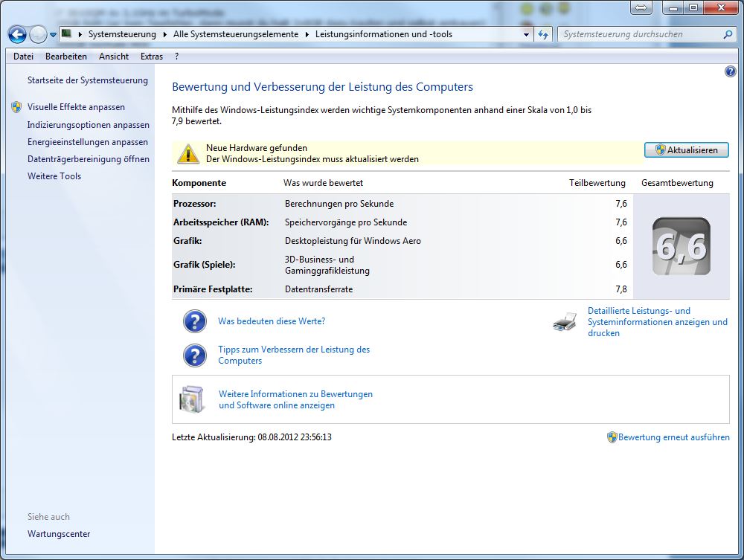Viewport: 744px width, 560px height.
Task: Click question mark icon beside Was bedeuten diese Werte
Action: [194, 321]
